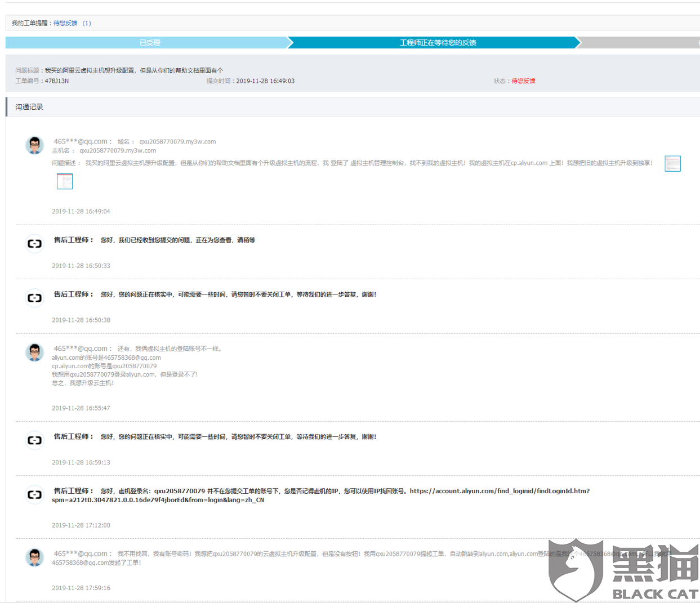This screenshot has height=603, width=700.
Task: Click engineer logo icon beside 17:12:00 reply
Action: (35, 495)
